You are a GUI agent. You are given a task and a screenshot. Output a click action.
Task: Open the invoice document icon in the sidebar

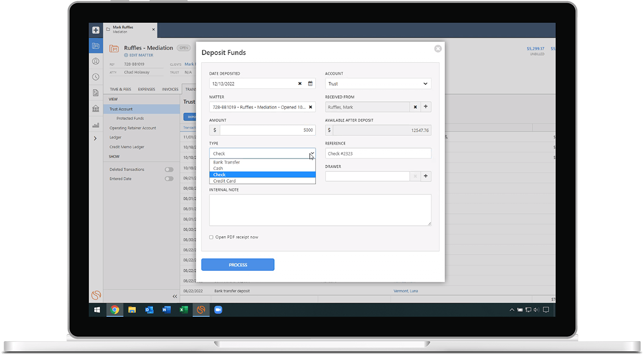point(96,93)
